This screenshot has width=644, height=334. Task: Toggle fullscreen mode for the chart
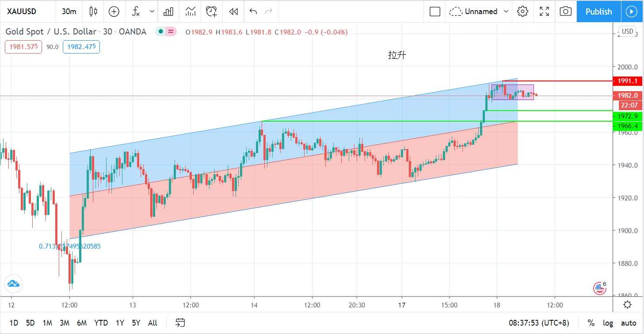click(x=544, y=12)
